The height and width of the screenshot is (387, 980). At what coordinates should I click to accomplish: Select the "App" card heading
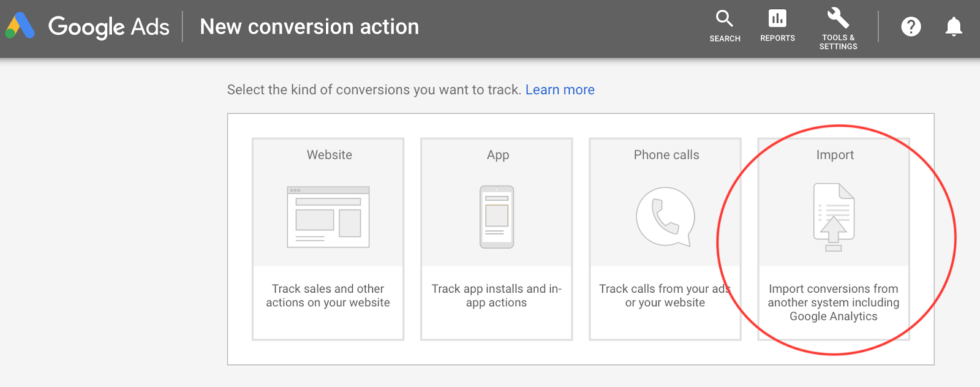click(x=498, y=155)
